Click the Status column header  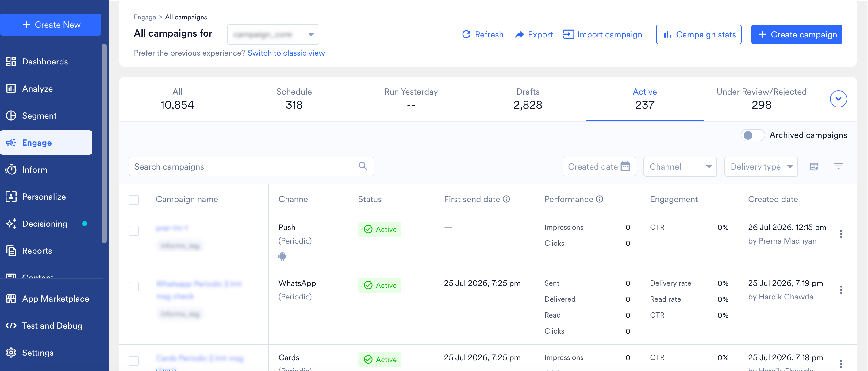coord(370,199)
